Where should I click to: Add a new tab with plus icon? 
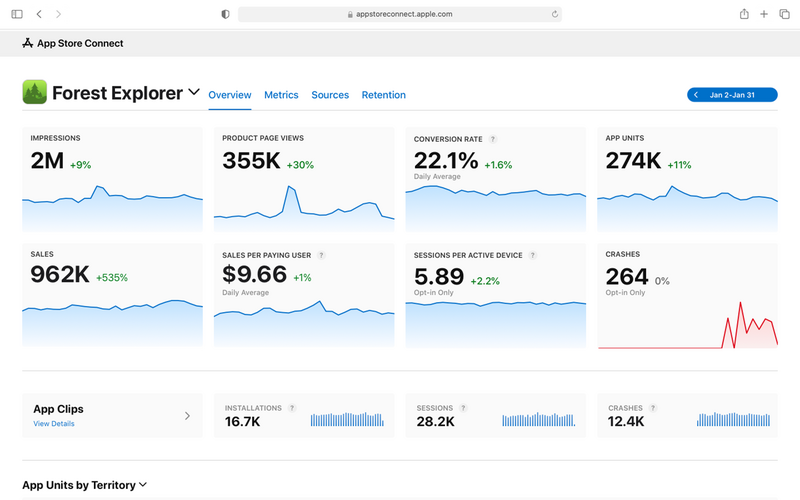click(x=764, y=14)
